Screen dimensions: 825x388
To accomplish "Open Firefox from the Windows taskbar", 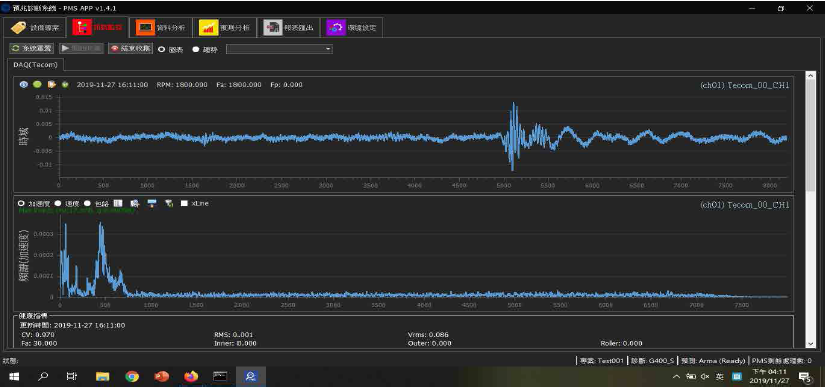I will (192, 376).
